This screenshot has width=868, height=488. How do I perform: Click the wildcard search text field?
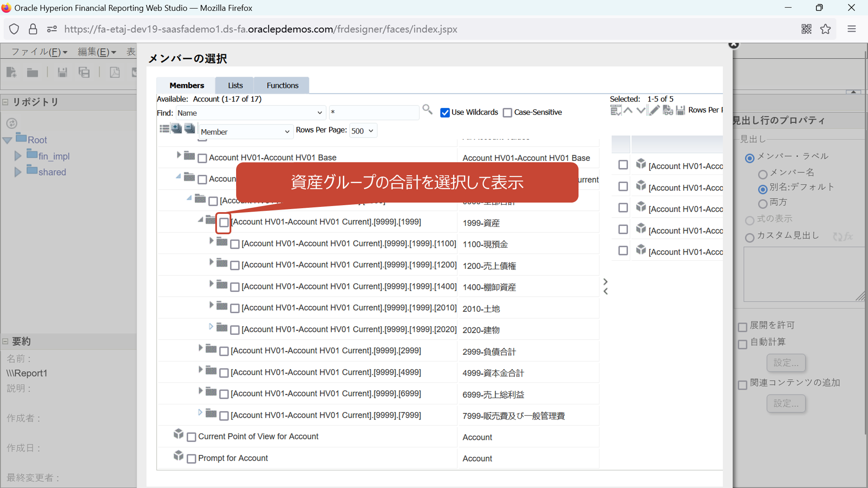pos(374,113)
